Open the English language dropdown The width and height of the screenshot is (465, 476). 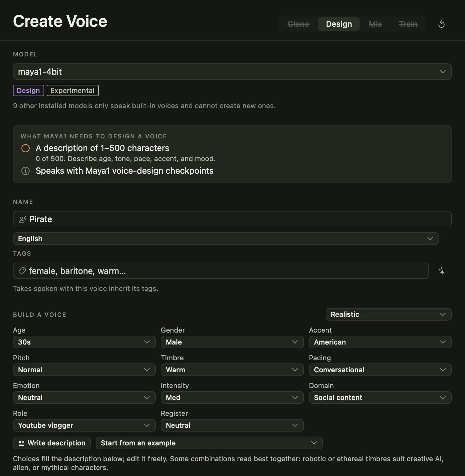(x=226, y=239)
